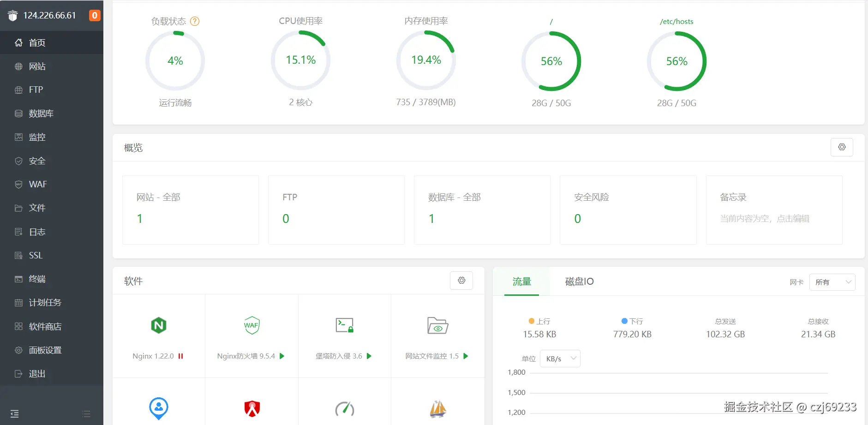Click the 28G / 50G text under /etc/hosts
Image resolution: width=868 pixels, height=425 pixels.
tap(677, 103)
